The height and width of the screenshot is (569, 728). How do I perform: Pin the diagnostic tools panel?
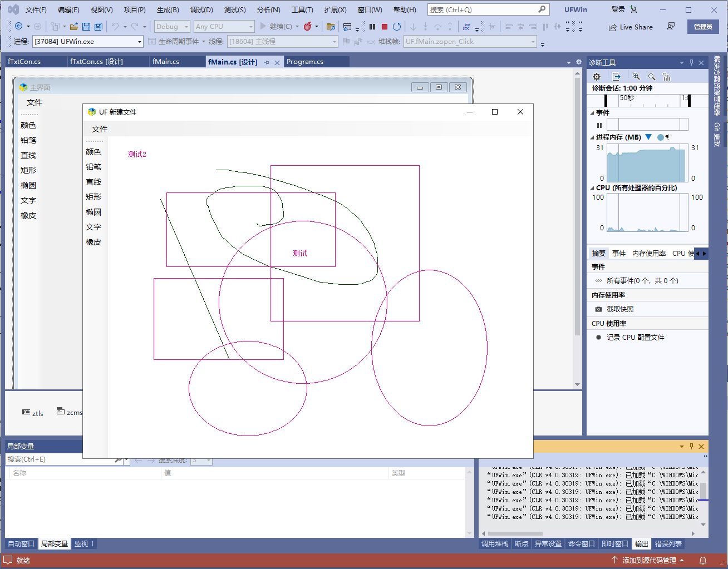click(691, 62)
